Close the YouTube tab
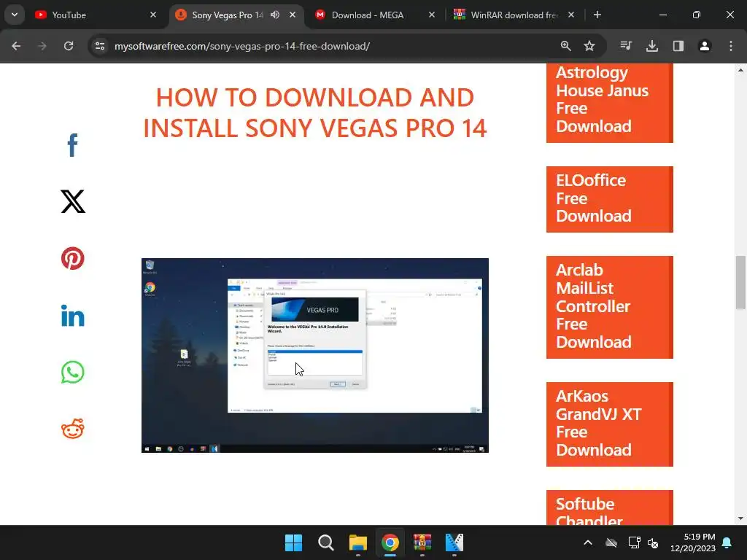747x560 pixels. (x=153, y=15)
